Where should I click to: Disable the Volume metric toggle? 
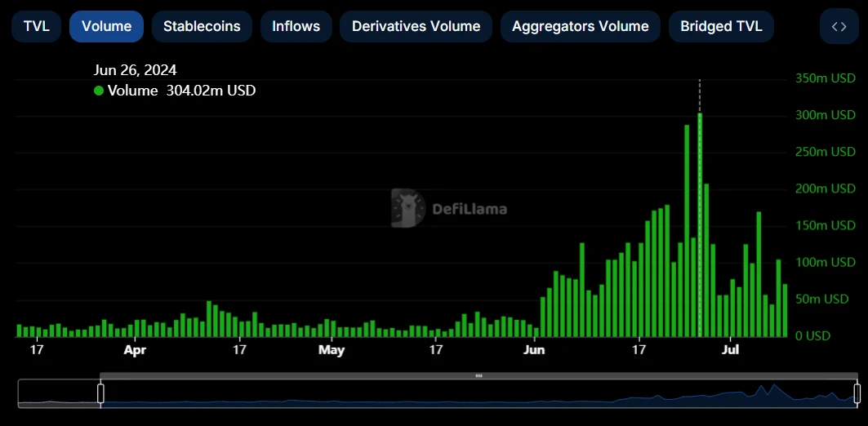[106, 26]
